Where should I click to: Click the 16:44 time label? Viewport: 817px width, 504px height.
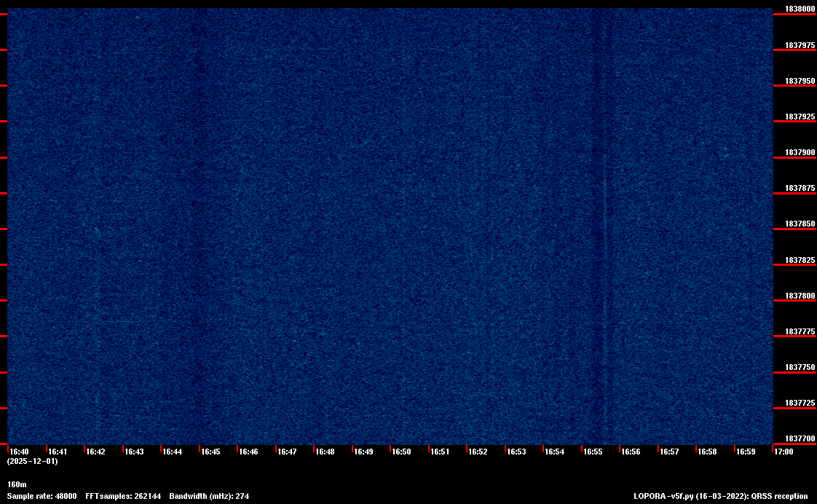click(x=172, y=452)
